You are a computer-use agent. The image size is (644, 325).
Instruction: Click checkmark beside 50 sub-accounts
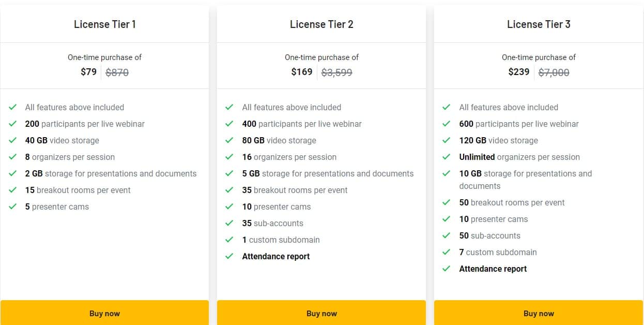point(447,236)
